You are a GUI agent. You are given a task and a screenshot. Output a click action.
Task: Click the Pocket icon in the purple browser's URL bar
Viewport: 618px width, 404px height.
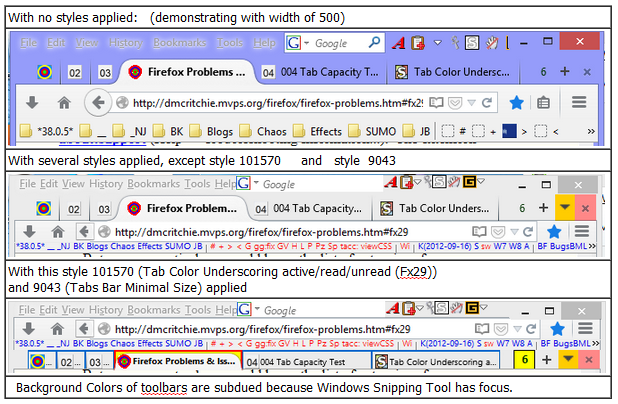coord(455,103)
